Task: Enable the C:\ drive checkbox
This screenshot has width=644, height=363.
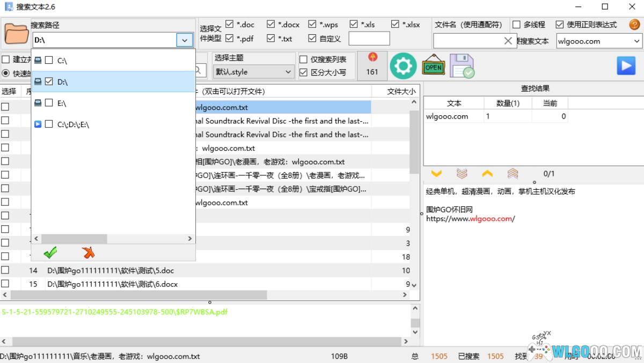Action: (x=49, y=61)
